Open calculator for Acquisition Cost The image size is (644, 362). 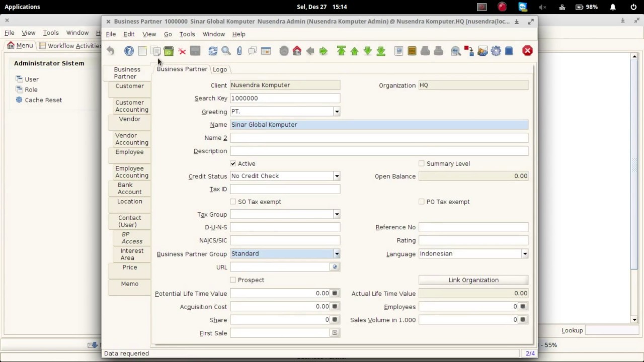pos(335,306)
